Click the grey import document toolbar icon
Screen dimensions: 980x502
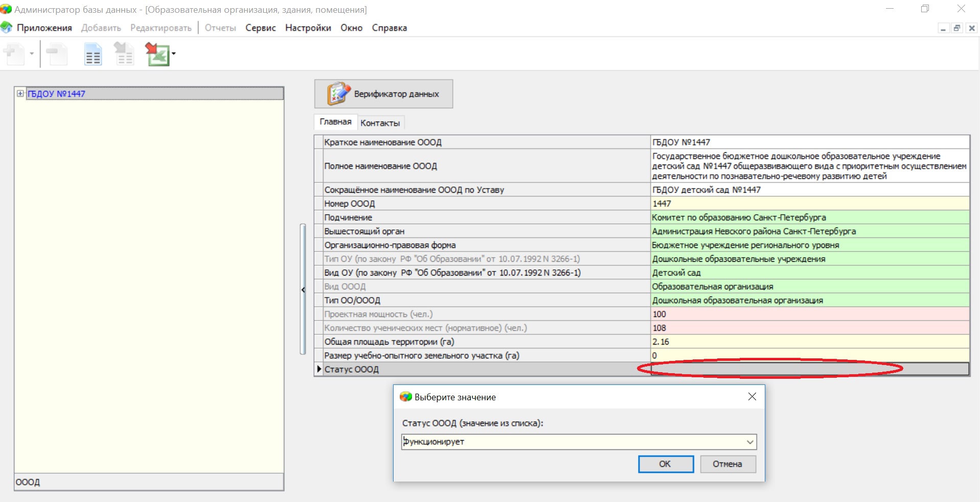pyautogui.click(x=124, y=54)
